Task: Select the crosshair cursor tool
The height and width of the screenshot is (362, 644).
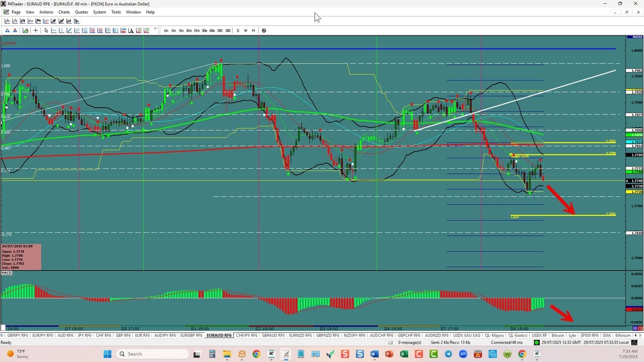Action: 36,30
